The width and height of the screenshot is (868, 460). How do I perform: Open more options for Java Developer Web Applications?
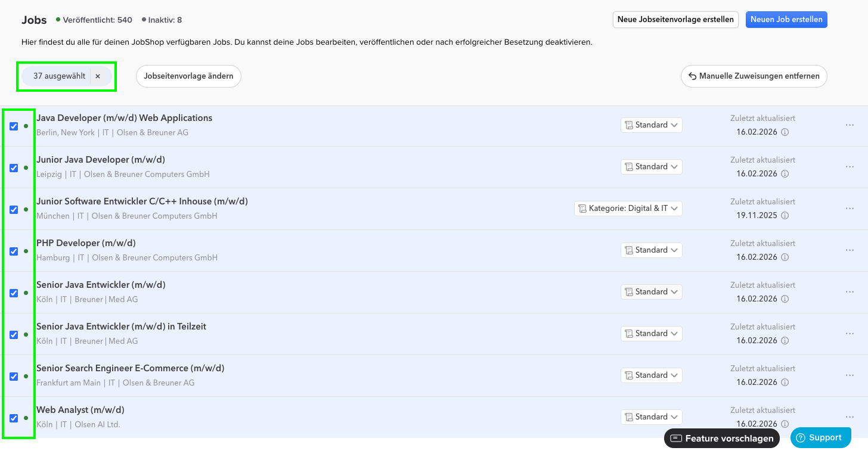coord(850,125)
